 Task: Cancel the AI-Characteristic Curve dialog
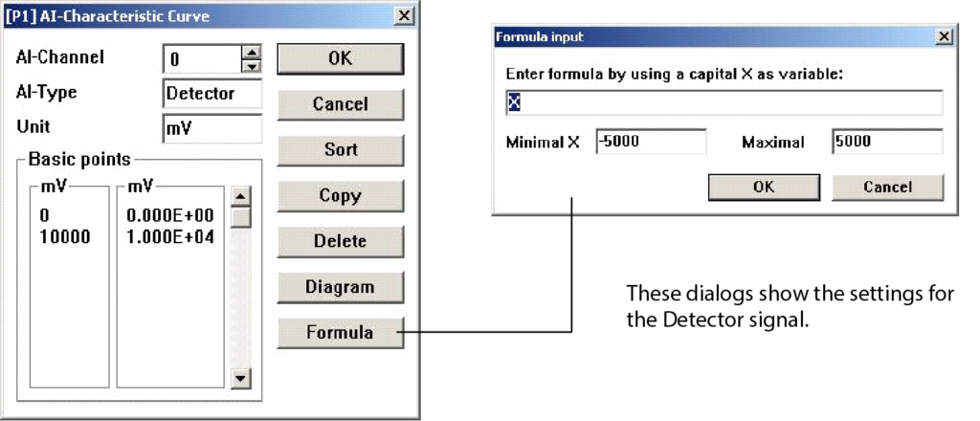click(340, 104)
